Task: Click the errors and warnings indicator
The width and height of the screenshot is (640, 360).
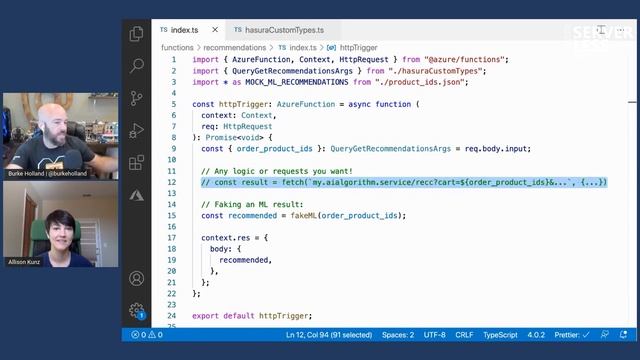Action: point(147,335)
